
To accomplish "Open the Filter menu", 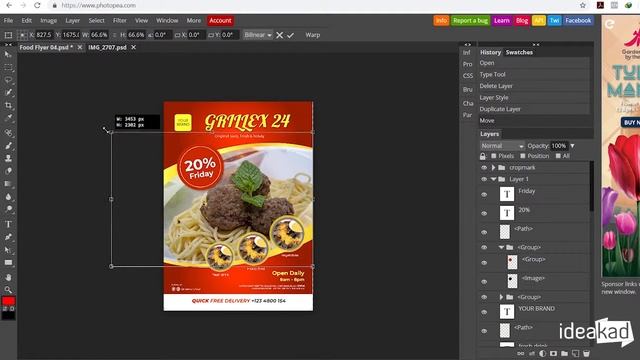I will coord(120,20).
